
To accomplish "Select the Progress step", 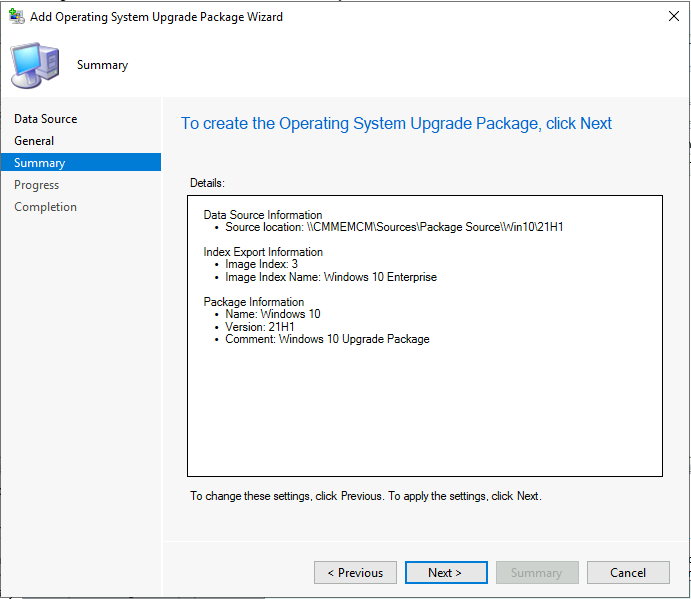I will 37,185.
